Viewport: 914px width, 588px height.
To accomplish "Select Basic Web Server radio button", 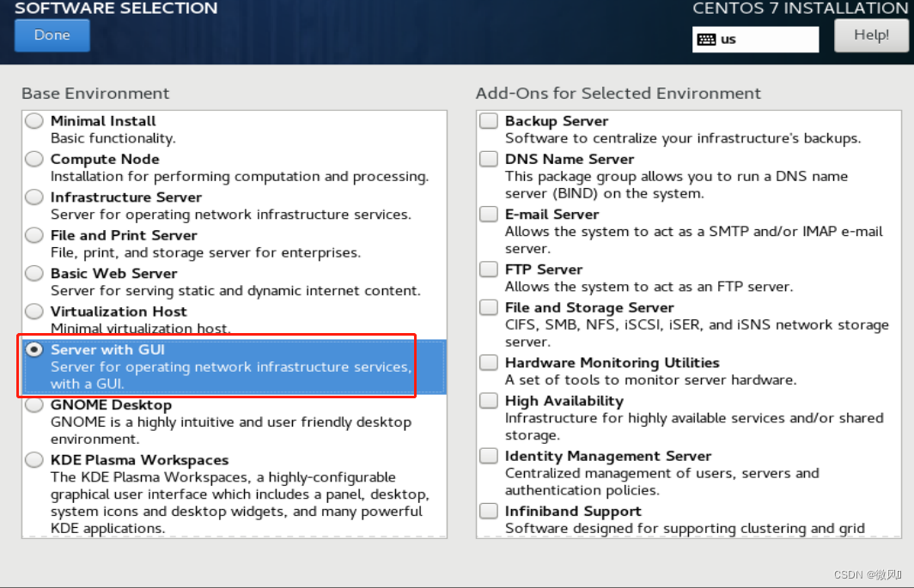I will click(x=34, y=273).
